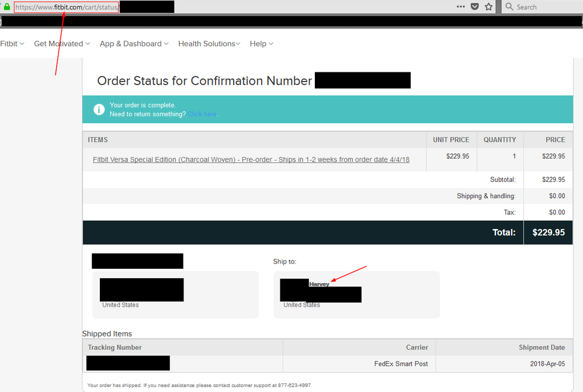Expand the Get Motivated dropdown
Viewport: 583px width, 392px height.
[x=62, y=43]
